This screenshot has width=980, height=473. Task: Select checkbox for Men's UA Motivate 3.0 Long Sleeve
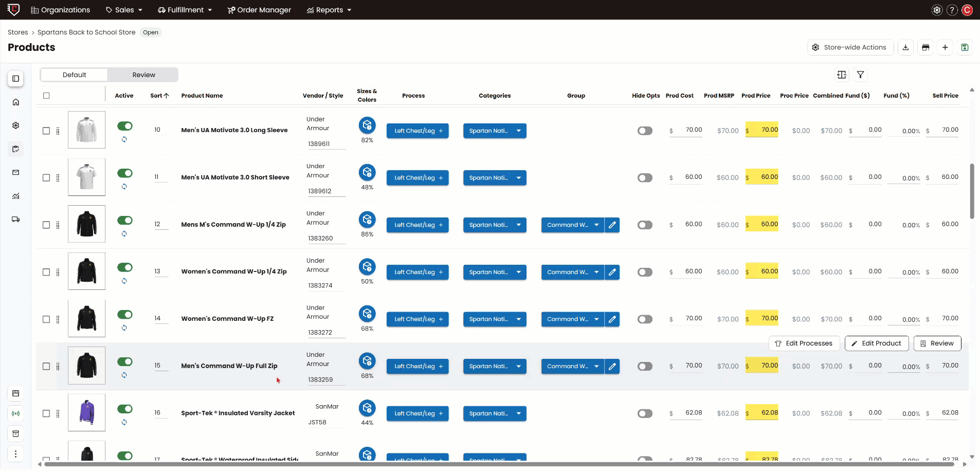(x=46, y=131)
